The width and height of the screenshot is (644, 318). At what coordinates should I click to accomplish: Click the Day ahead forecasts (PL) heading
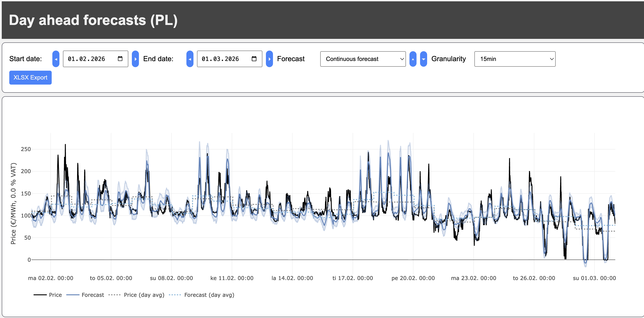pos(93,20)
